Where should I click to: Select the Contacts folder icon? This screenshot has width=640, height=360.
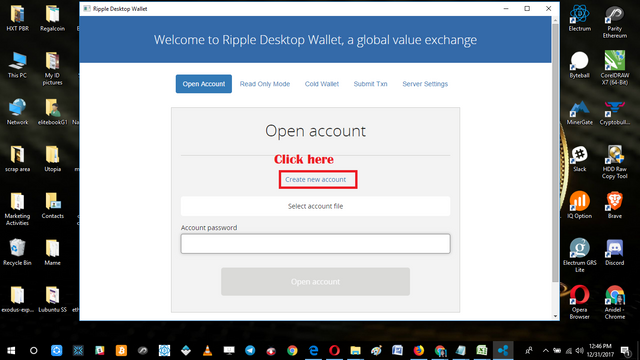click(x=52, y=205)
